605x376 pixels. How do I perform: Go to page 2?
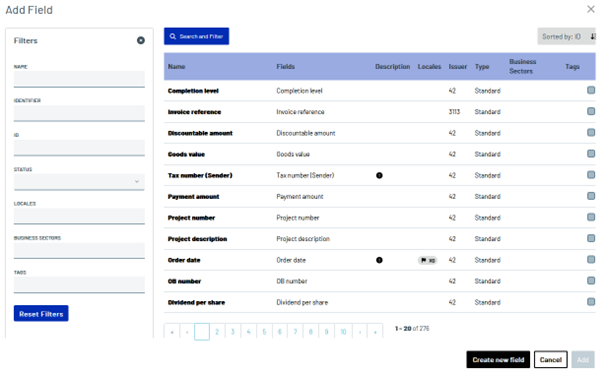[x=217, y=332]
